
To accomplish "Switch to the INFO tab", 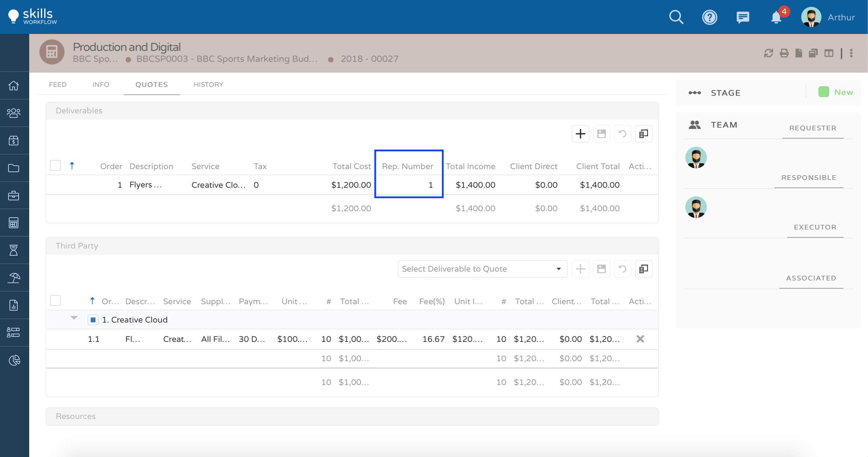I will click(101, 85).
